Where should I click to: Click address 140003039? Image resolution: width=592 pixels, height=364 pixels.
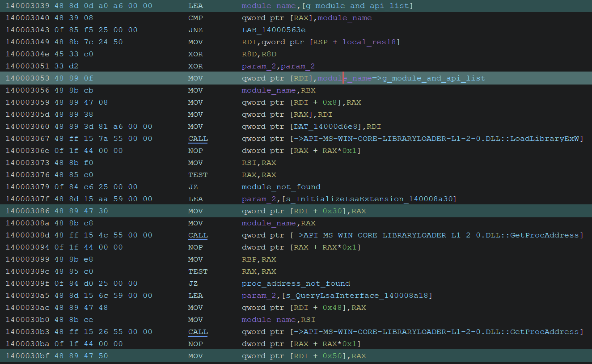click(x=27, y=6)
